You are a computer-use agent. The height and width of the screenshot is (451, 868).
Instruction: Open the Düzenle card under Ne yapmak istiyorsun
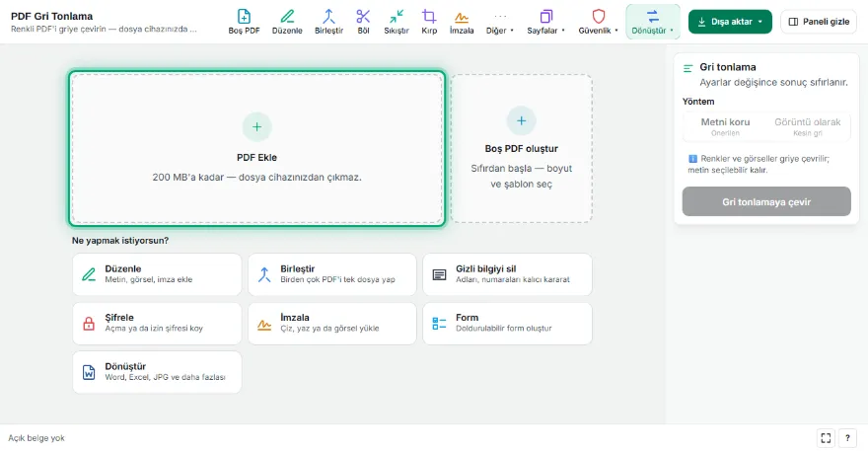tap(157, 274)
